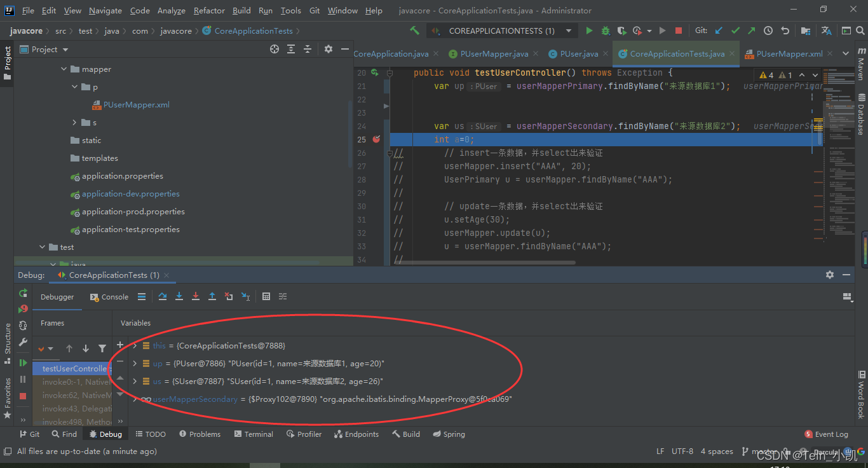The height and width of the screenshot is (468, 868).
Task: Open the Navigate menu
Action: (105, 10)
